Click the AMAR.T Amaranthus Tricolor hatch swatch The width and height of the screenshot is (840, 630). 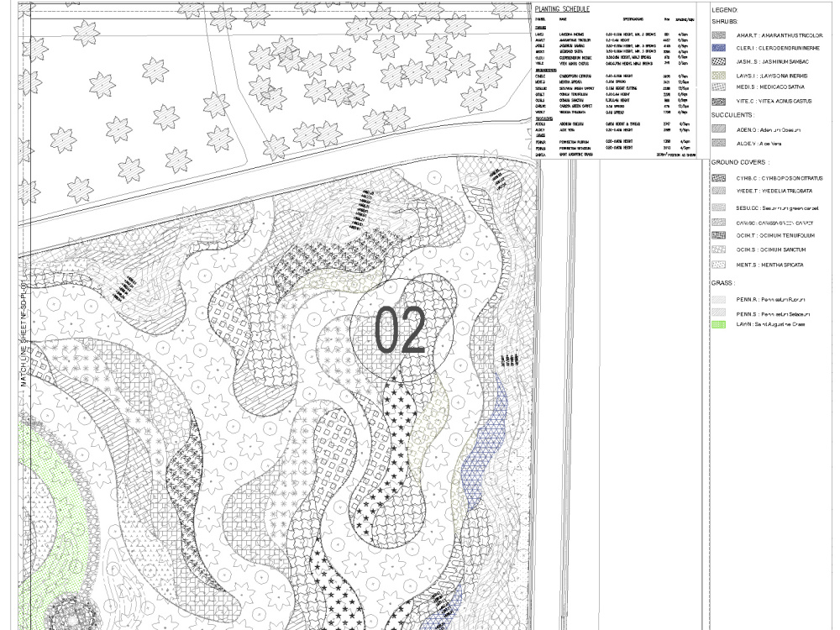718,35
